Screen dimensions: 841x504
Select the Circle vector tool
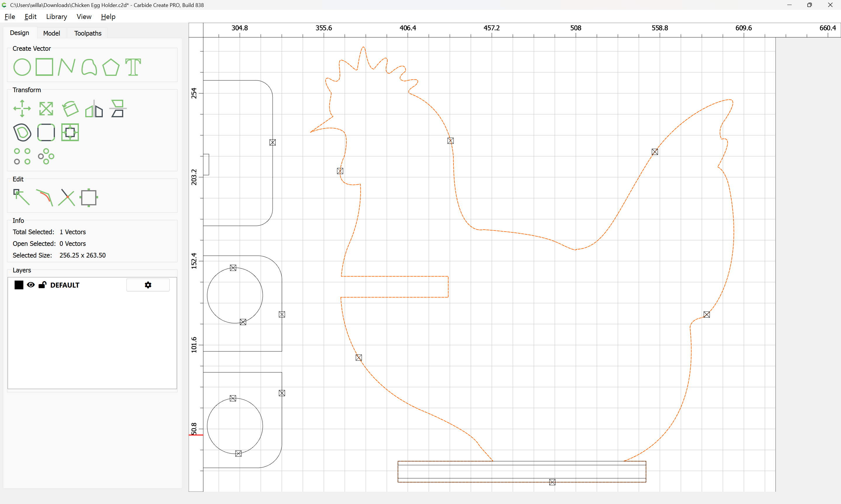point(22,67)
